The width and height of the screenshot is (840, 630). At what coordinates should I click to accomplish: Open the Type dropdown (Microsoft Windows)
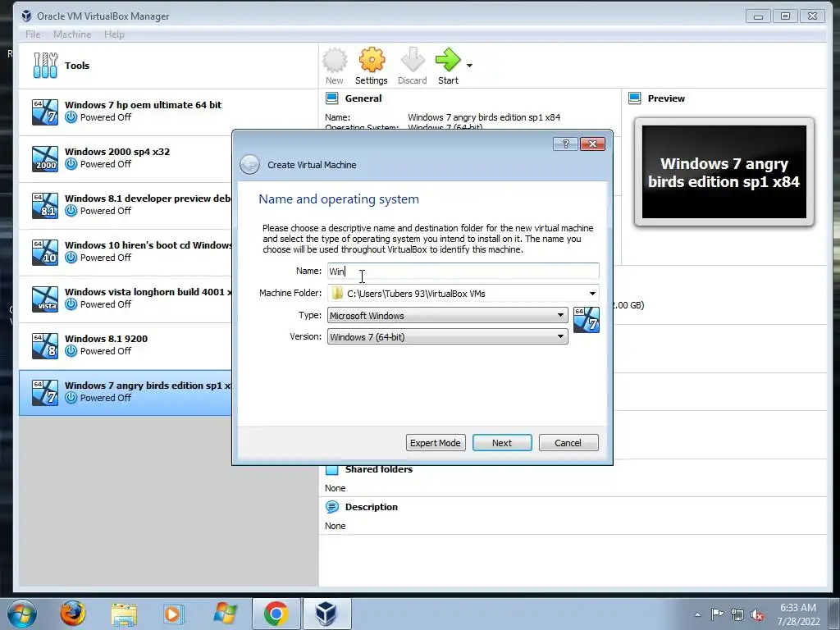tap(447, 316)
